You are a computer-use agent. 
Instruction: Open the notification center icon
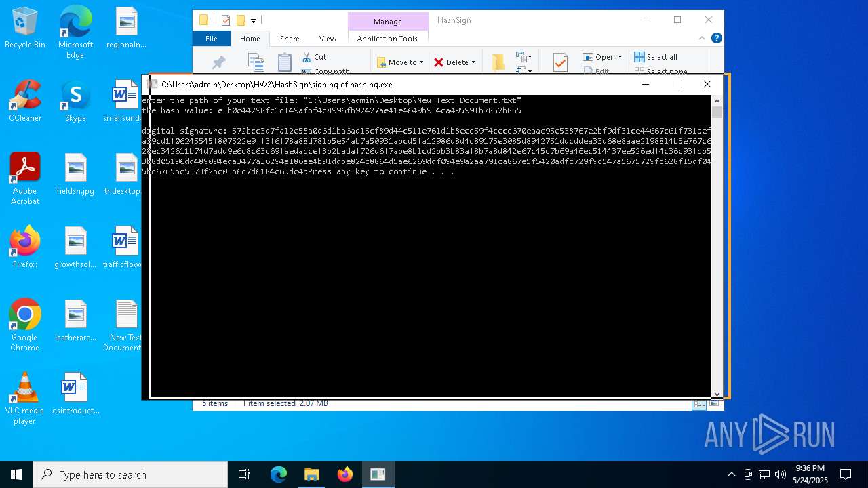(x=846, y=474)
